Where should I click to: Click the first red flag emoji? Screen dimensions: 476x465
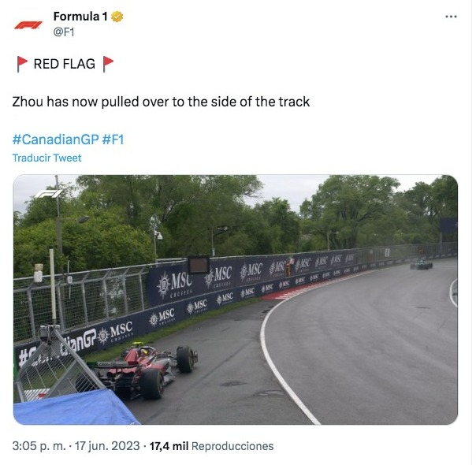click(22, 64)
